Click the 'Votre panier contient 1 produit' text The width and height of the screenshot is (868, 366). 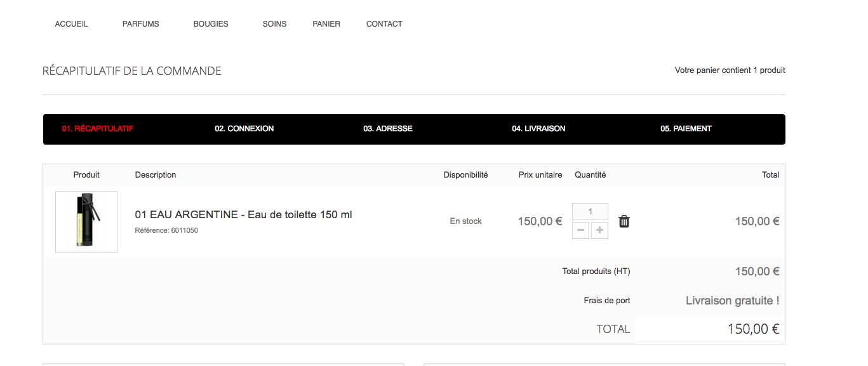[x=730, y=70]
